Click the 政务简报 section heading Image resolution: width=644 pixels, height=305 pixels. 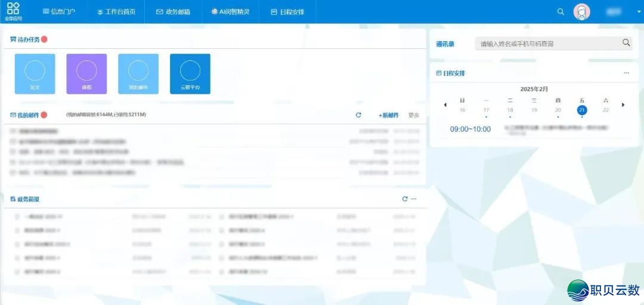tap(24, 199)
